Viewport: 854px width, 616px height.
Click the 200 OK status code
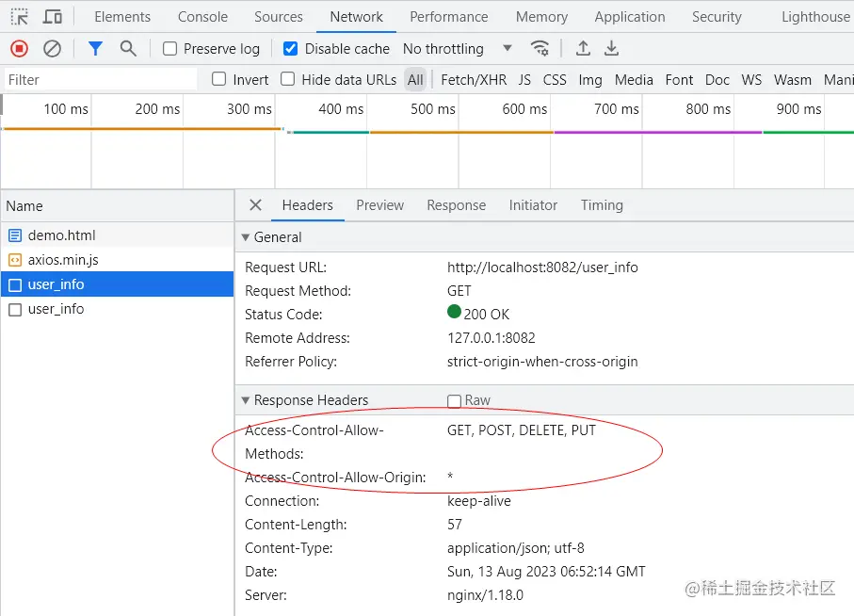[487, 315]
